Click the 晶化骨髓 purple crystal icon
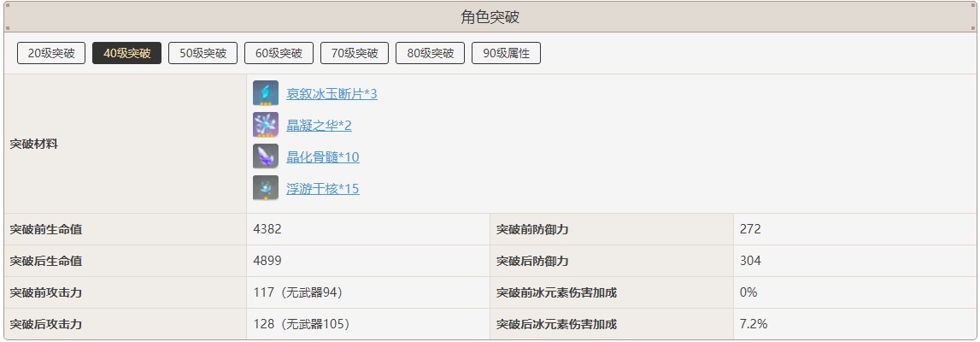980x342 pixels. 266,156
